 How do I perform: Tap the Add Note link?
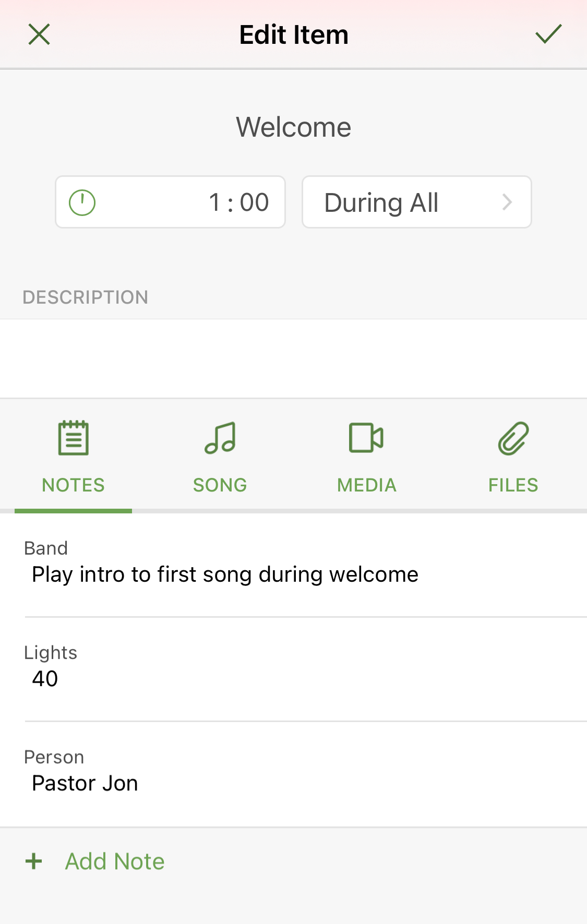point(115,861)
